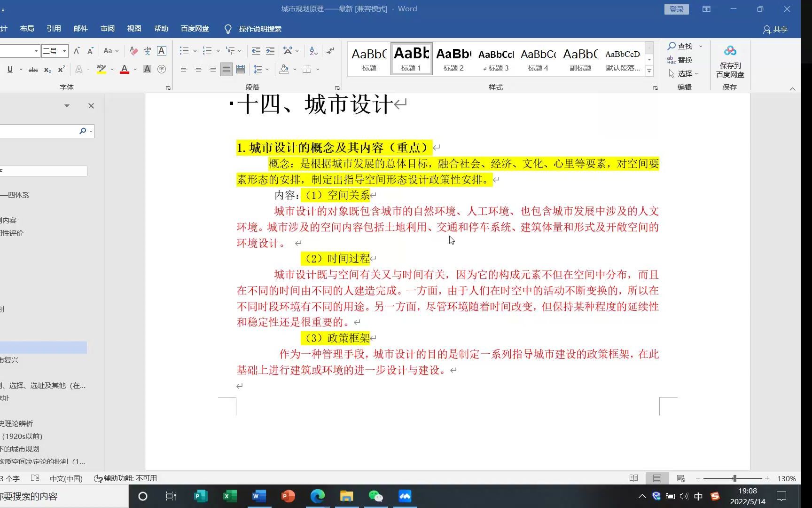This screenshot has height=508, width=812.
Task: Open the 视图 tab
Action: click(x=134, y=29)
